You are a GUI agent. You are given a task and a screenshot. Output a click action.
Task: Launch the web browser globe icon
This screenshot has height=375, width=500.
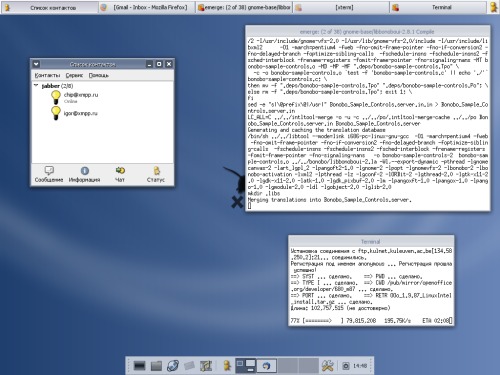[x=173, y=366]
